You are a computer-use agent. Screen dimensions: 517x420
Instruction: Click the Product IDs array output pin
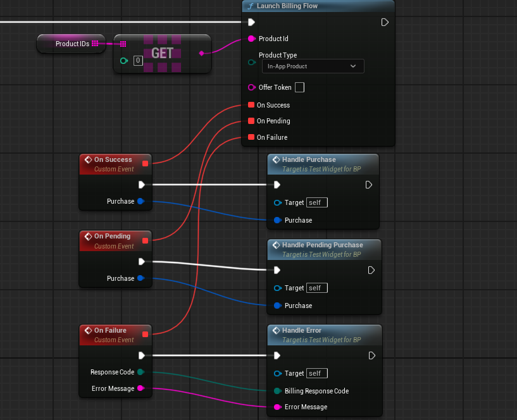pos(95,44)
